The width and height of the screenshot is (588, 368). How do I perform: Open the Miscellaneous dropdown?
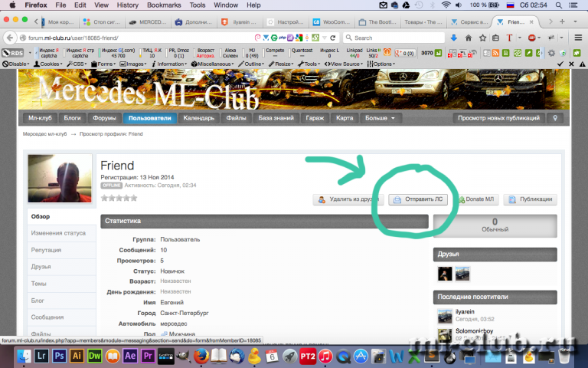(212, 64)
